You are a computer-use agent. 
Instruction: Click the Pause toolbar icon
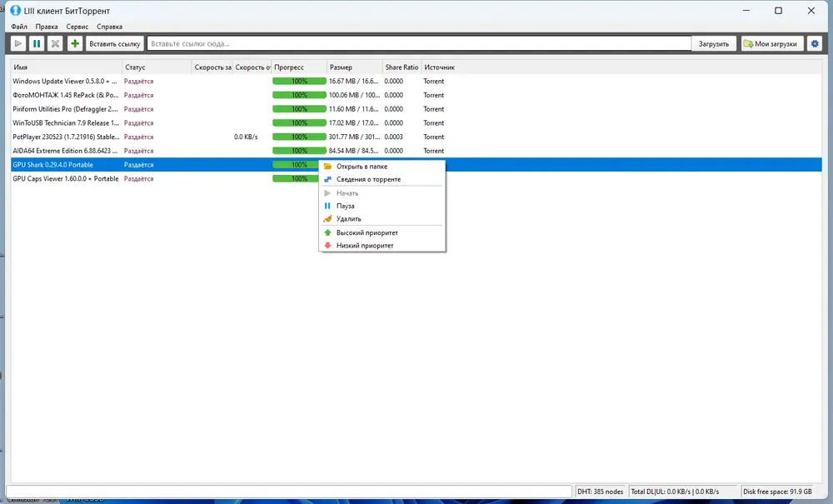[36, 43]
